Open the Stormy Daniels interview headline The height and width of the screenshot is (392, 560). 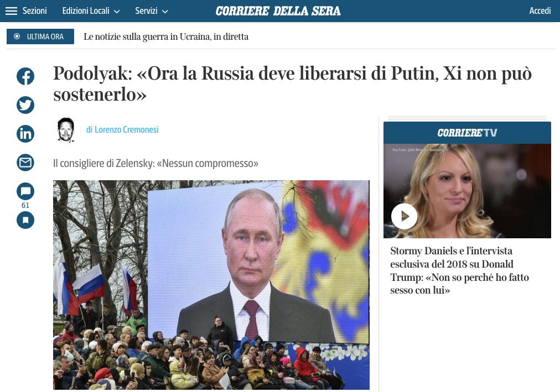coord(460,270)
